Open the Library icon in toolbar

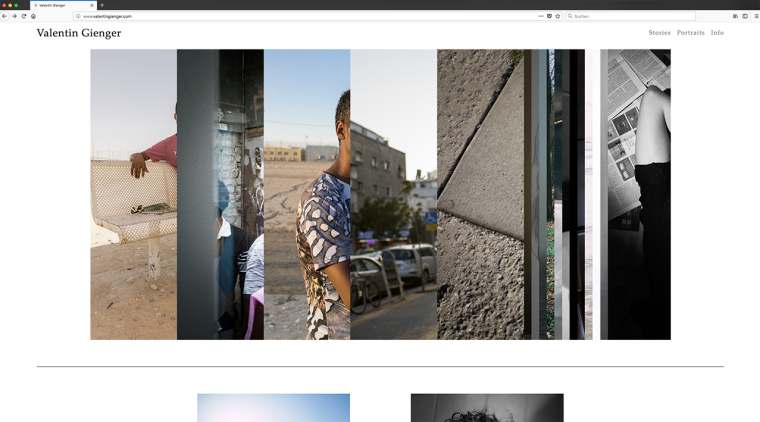[735, 16]
